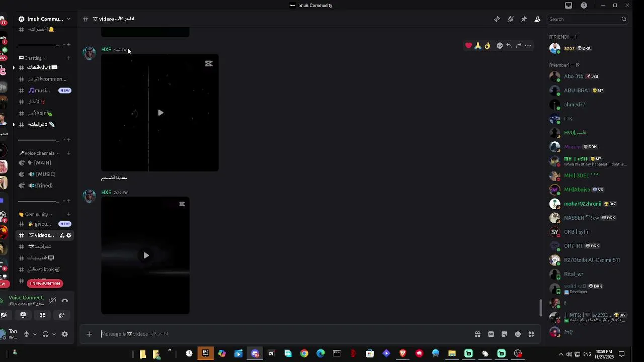644x362 pixels.
Task: Open the giveaway text channel
Action: click(x=45, y=224)
